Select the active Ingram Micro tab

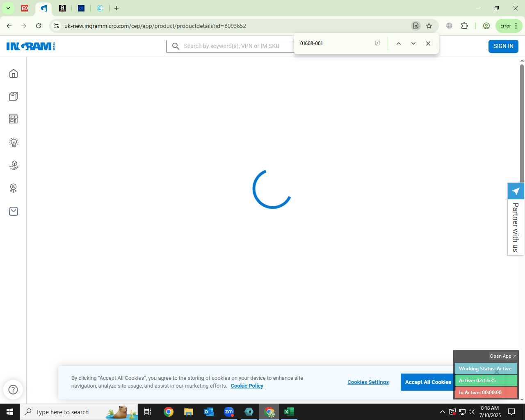pyautogui.click(x=43, y=8)
